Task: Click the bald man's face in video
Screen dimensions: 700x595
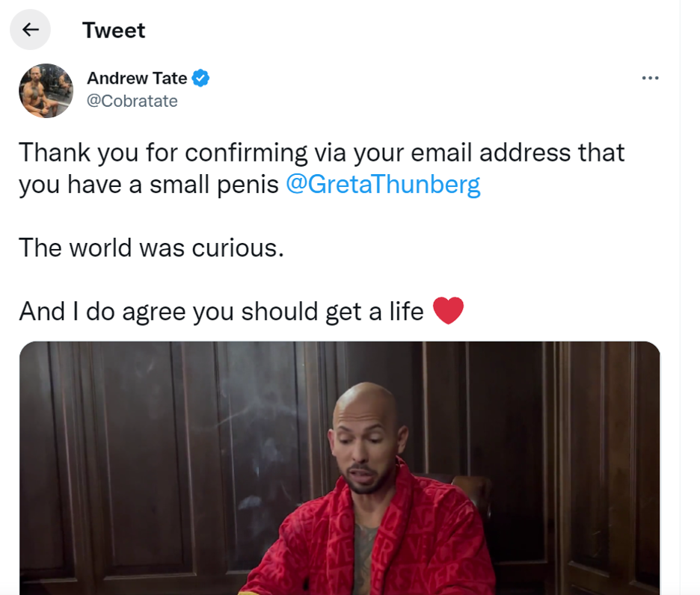Action: [x=365, y=451]
